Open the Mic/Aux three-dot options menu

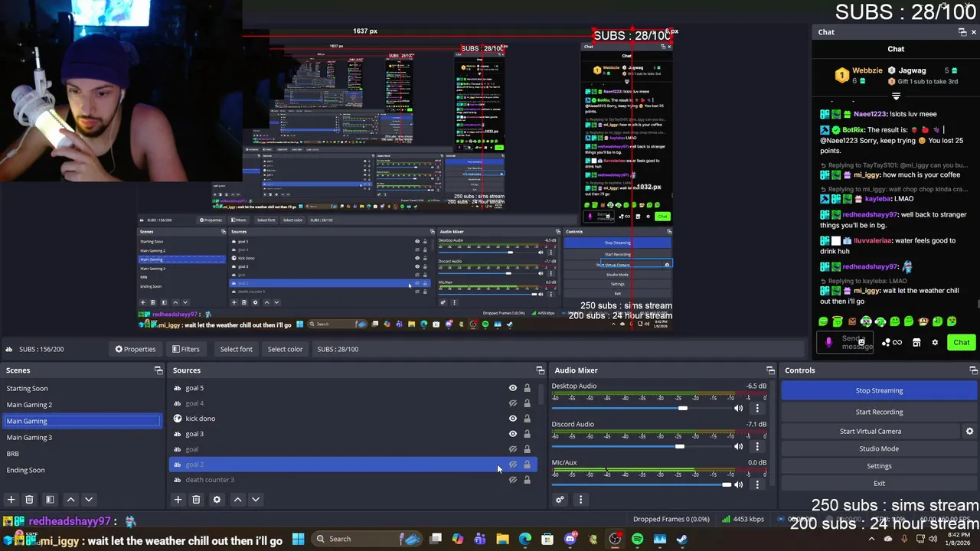(x=757, y=484)
